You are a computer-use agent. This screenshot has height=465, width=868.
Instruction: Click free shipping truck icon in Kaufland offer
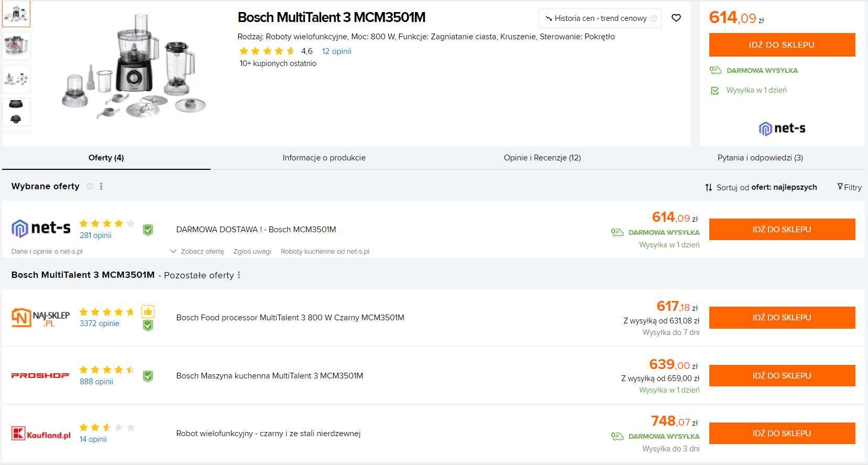point(617,436)
